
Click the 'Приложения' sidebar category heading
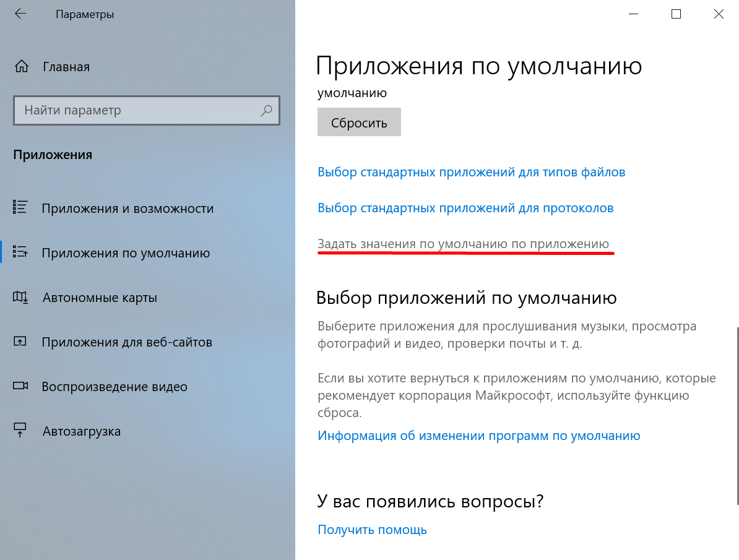(53, 155)
